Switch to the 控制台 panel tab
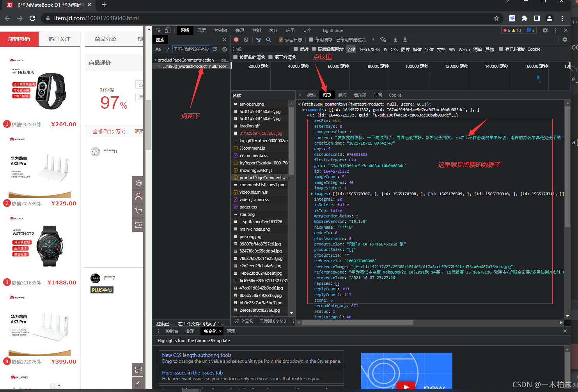 click(x=220, y=30)
